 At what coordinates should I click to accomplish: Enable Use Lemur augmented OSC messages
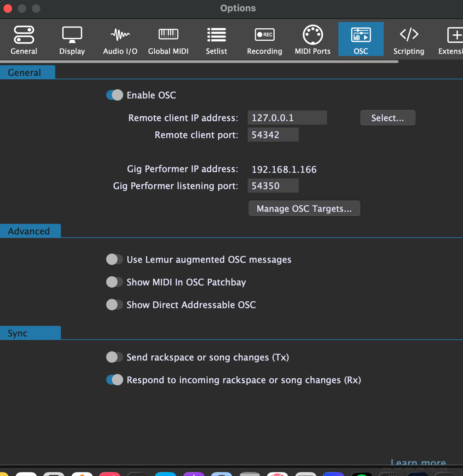[114, 260]
